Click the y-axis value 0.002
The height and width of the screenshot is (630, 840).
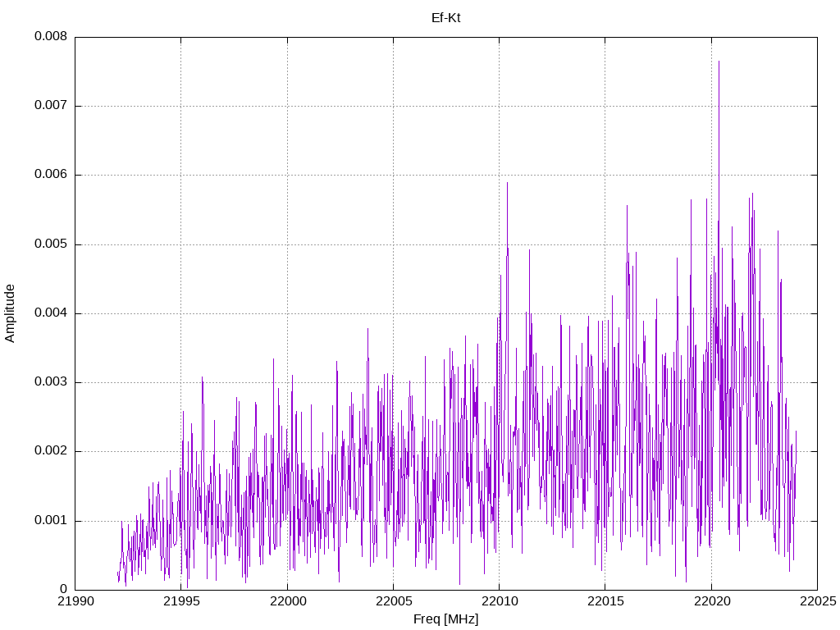[x=51, y=451]
